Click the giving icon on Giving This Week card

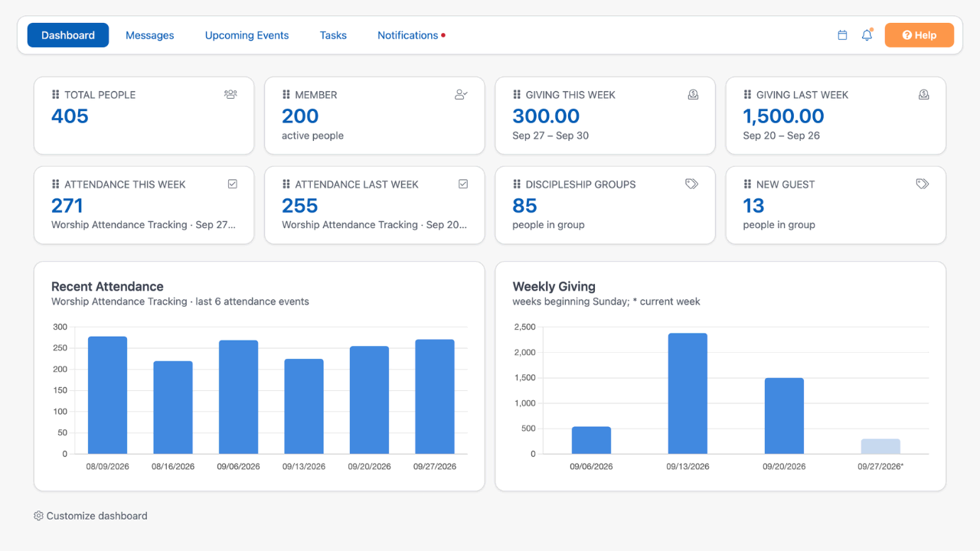tap(693, 94)
